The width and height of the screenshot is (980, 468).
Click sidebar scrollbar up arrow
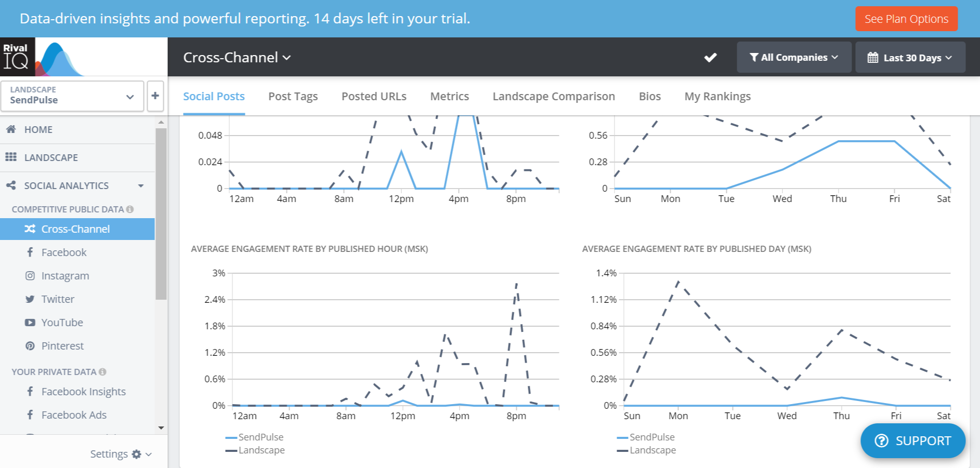[161, 122]
